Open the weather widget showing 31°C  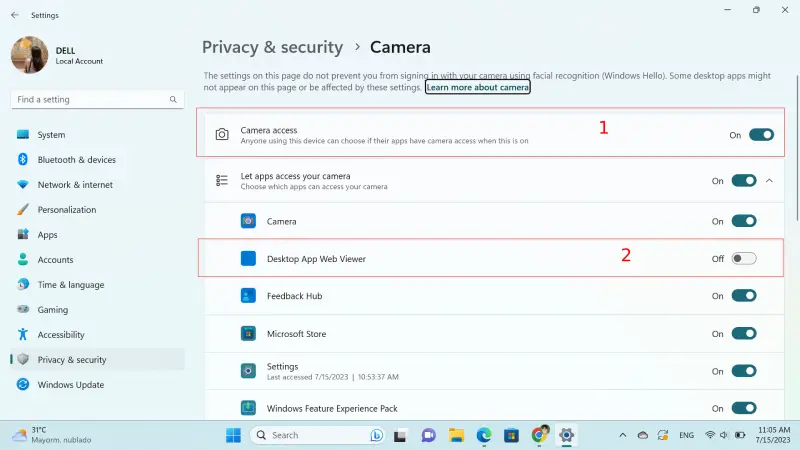click(x=52, y=435)
